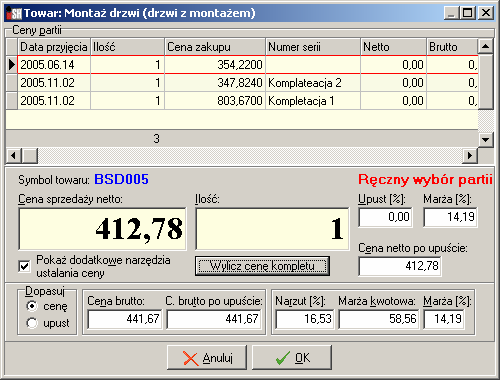Click the 'C. brutto po upuście' field
This screenshot has height=380, width=500.
[214, 319]
